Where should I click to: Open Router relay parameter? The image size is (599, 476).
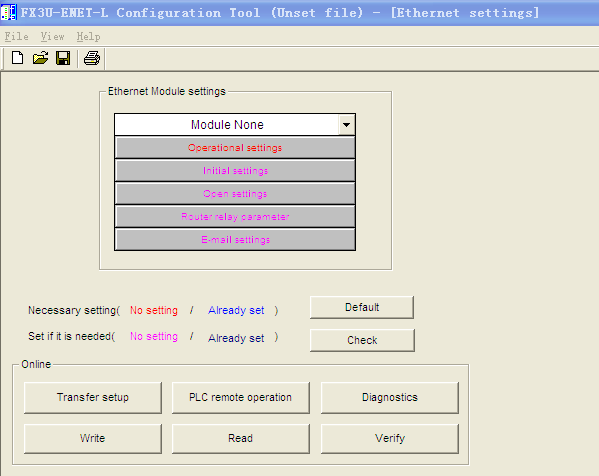235,217
